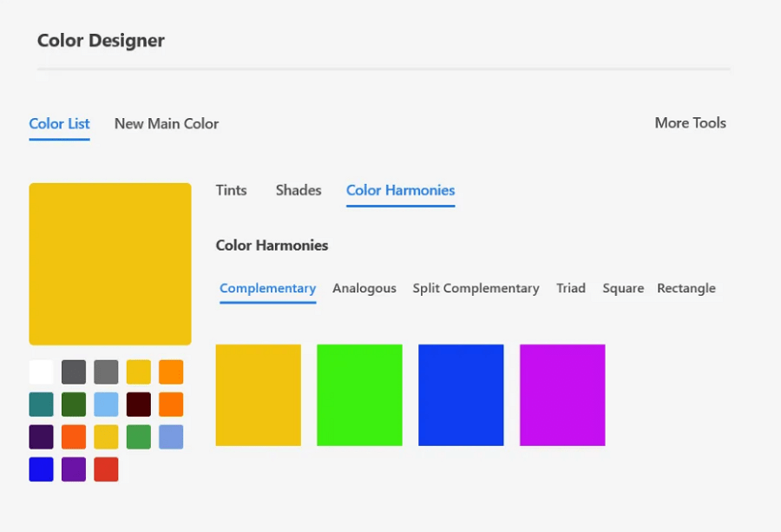Switch to Triad harmony
The height and width of the screenshot is (532, 781).
570,288
